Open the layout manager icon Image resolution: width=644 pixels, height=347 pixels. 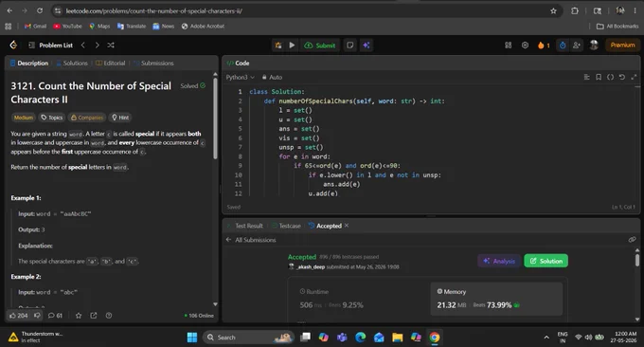[x=508, y=46]
